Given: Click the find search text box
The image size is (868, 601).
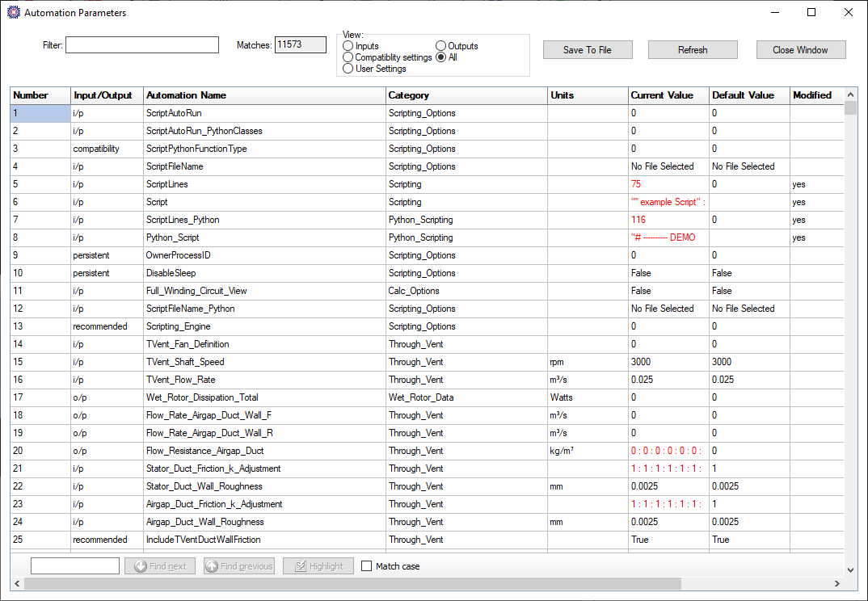Looking at the screenshot, I should 75,565.
